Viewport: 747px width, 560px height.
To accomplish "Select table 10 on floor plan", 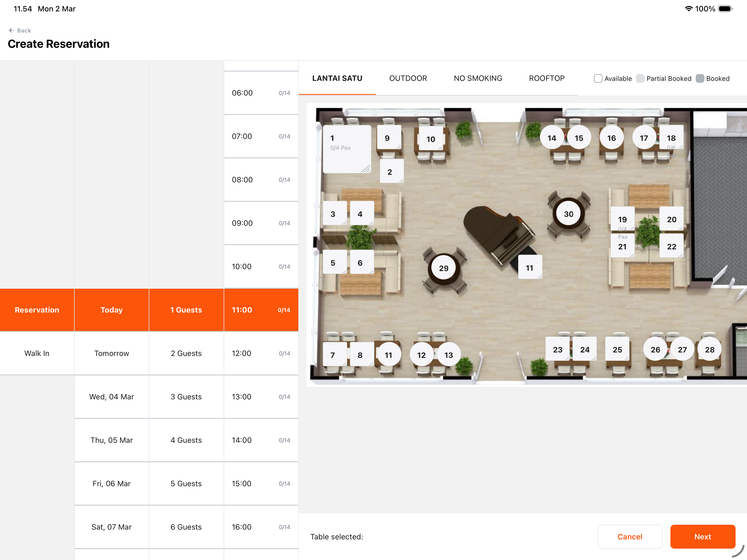I will (431, 138).
